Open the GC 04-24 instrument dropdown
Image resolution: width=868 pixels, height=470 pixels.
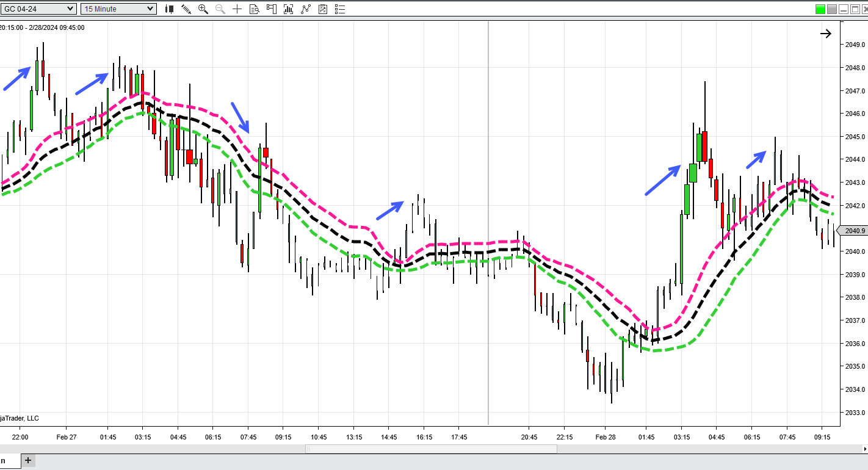pos(39,9)
